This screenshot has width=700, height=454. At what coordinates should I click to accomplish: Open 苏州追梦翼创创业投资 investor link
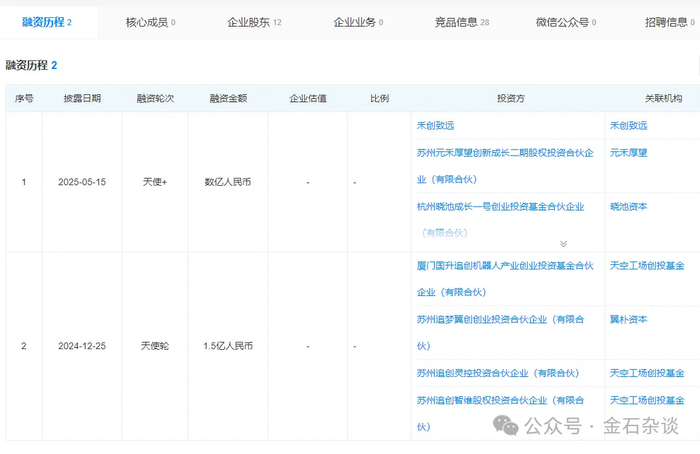coord(500,333)
